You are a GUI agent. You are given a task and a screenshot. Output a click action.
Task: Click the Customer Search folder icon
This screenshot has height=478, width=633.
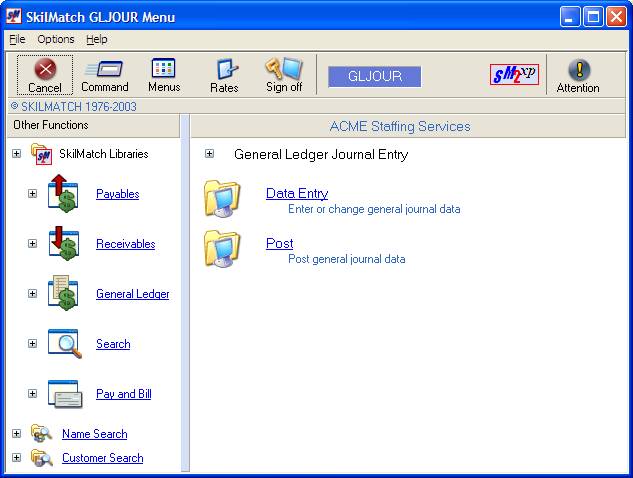[42, 458]
